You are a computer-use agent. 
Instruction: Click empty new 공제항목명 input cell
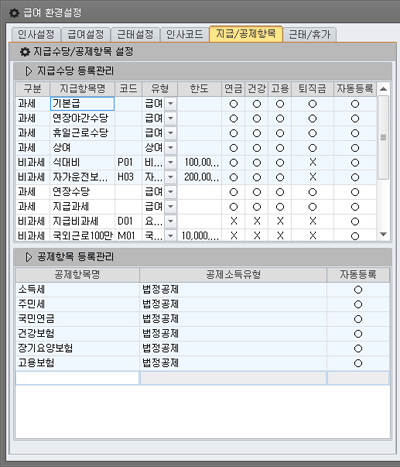pyautogui.click(x=77, y=378)
